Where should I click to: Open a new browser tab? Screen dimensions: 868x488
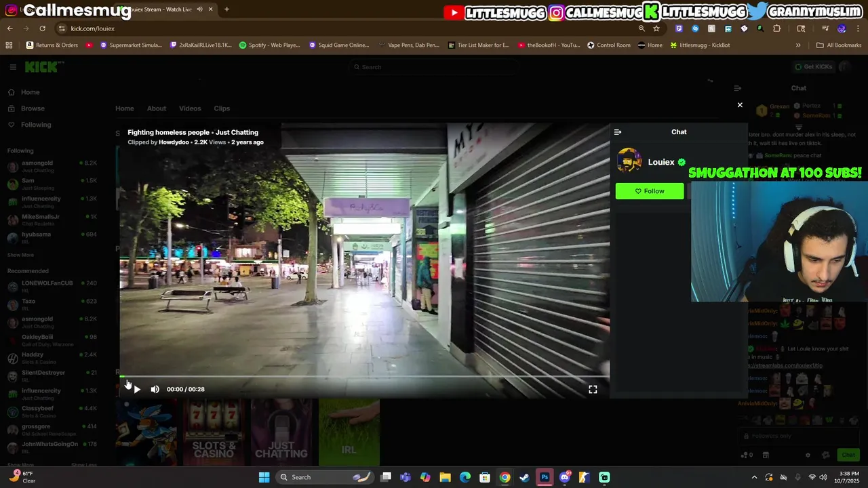click(226, 9)
